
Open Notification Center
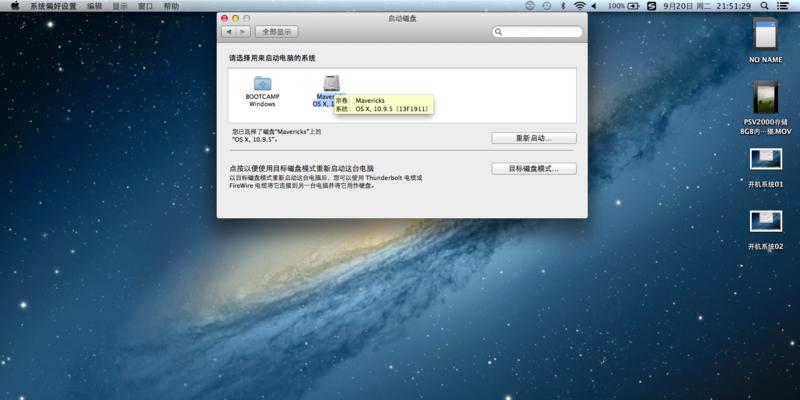pyautogui.click(x=782, y=6)
